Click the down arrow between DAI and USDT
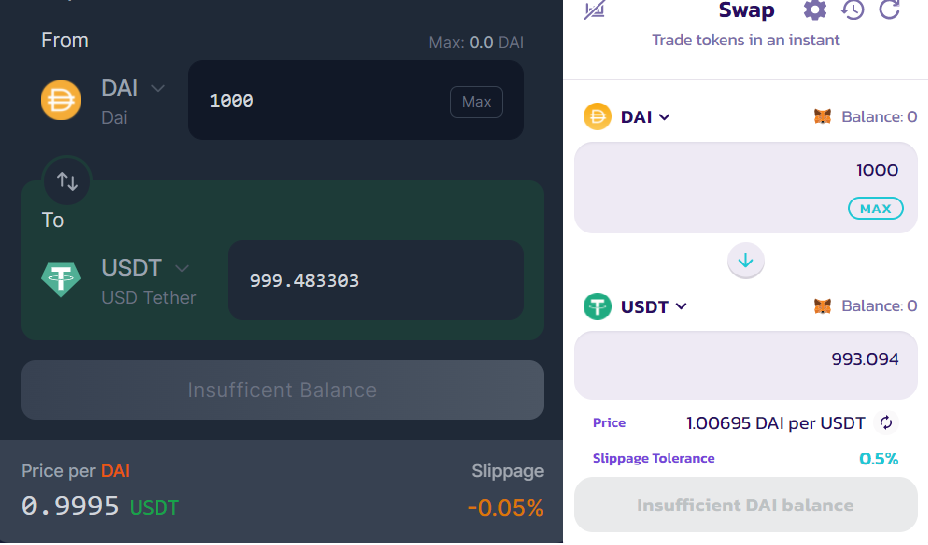The height and width of the screenshot is (545, 928). tap(746, 260)
